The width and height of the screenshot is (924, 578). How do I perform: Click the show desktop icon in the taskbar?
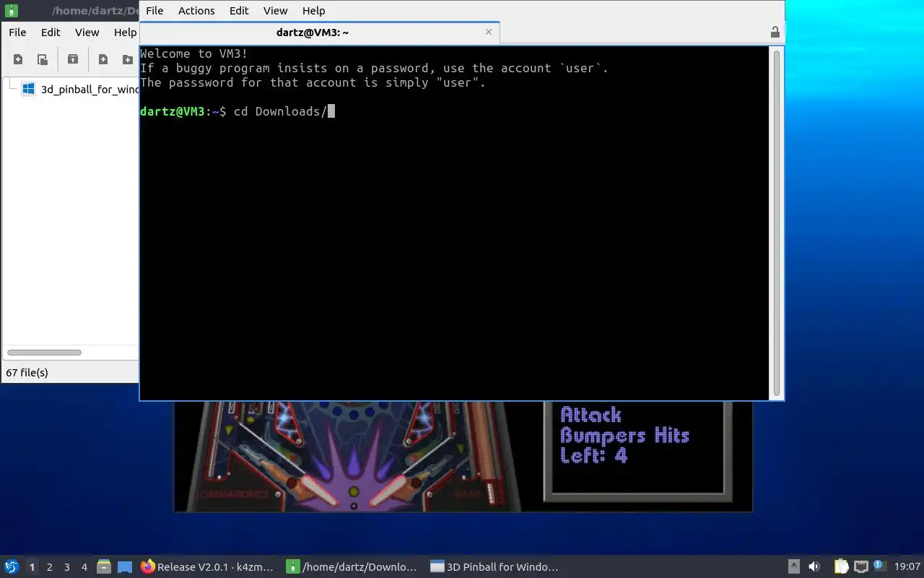pyautogui.click(x=125, y=567)
